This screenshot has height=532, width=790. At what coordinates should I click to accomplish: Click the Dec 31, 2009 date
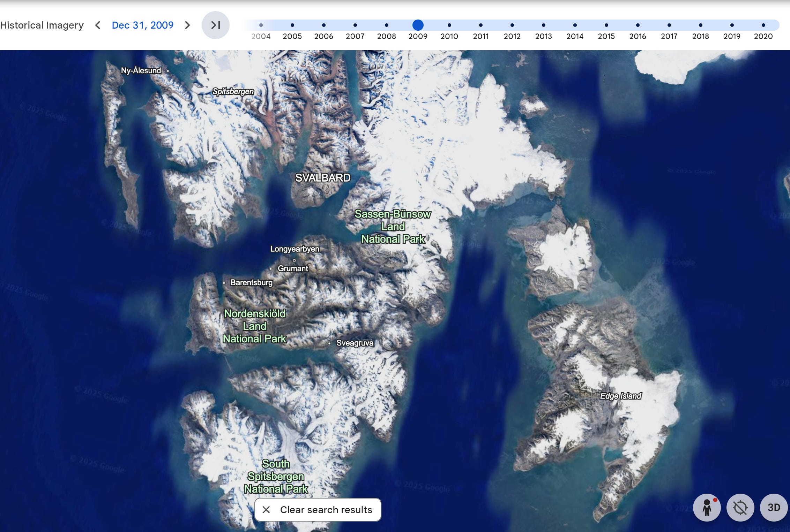point(142,25)
